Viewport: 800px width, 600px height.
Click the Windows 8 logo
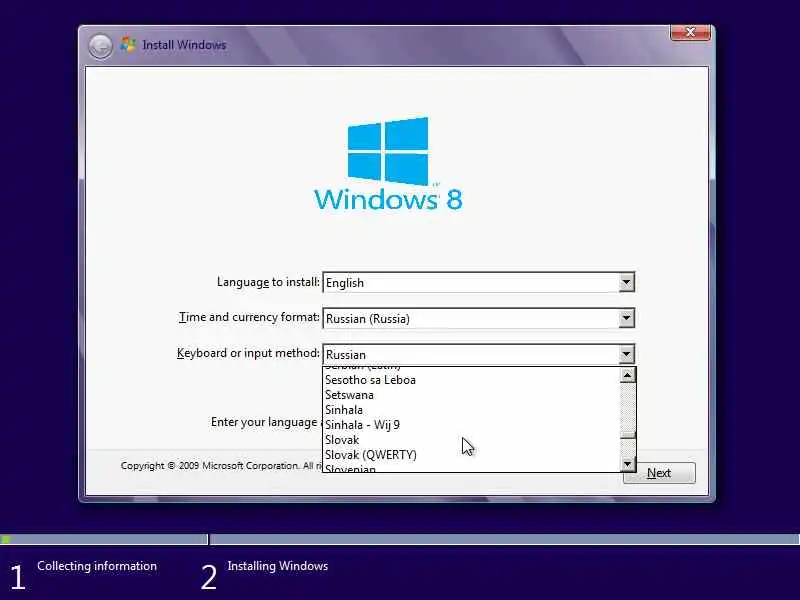[388, 164]
